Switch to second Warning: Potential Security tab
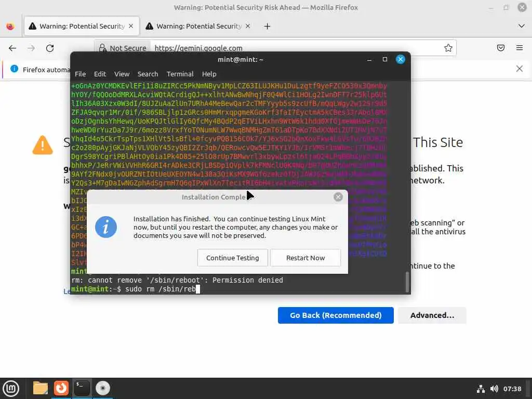The width and height of the screenshot is (532, 399). pos(198,26)
